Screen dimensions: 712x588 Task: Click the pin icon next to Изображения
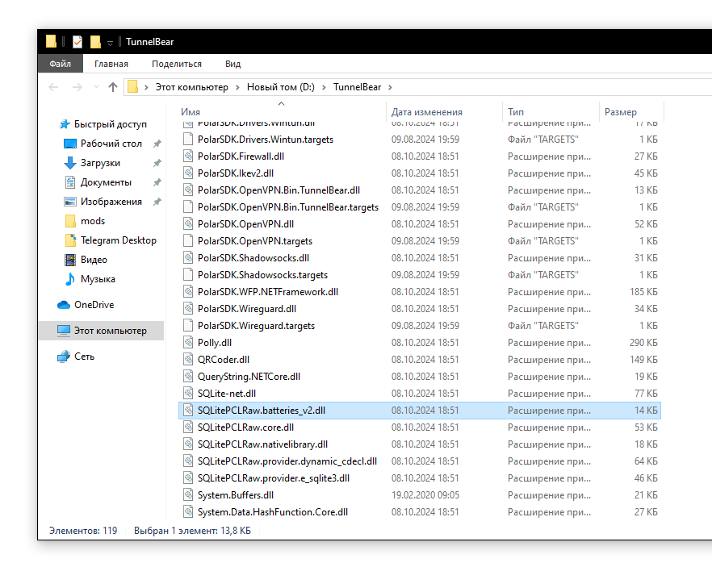coord(157,202)
